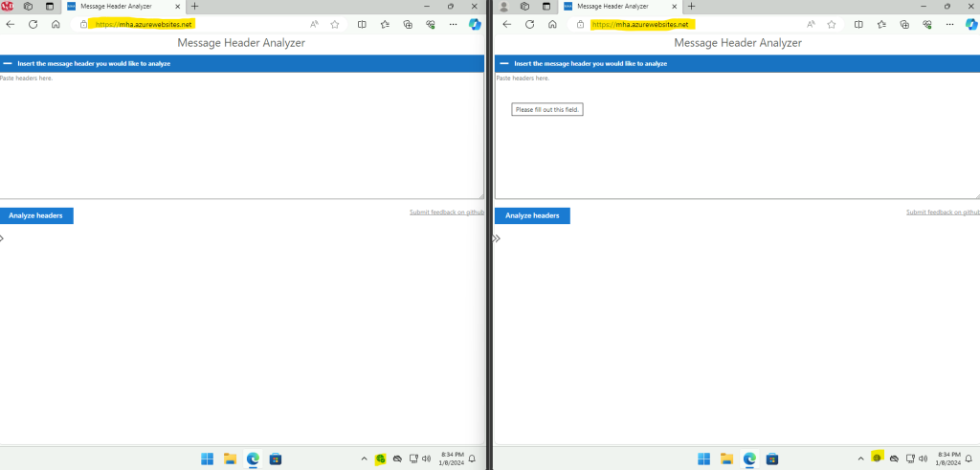
Task: Open profile avatar in left browser window
Action: [x=7, y=7]
